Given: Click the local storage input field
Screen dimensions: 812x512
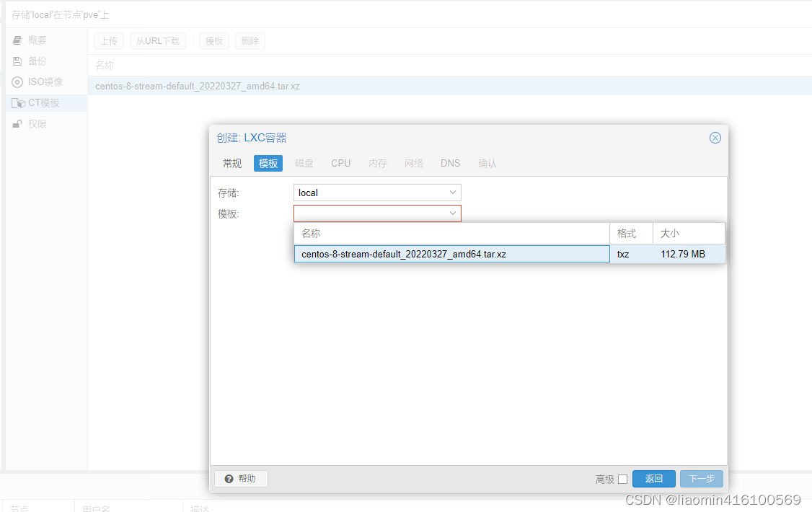Looking at the screenshot, I should point(370,193).
